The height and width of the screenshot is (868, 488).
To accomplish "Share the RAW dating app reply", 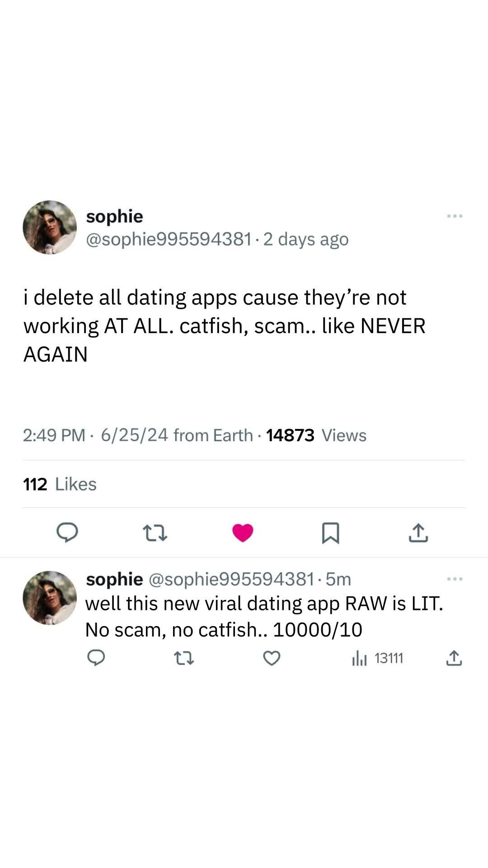I will (454, 658).
